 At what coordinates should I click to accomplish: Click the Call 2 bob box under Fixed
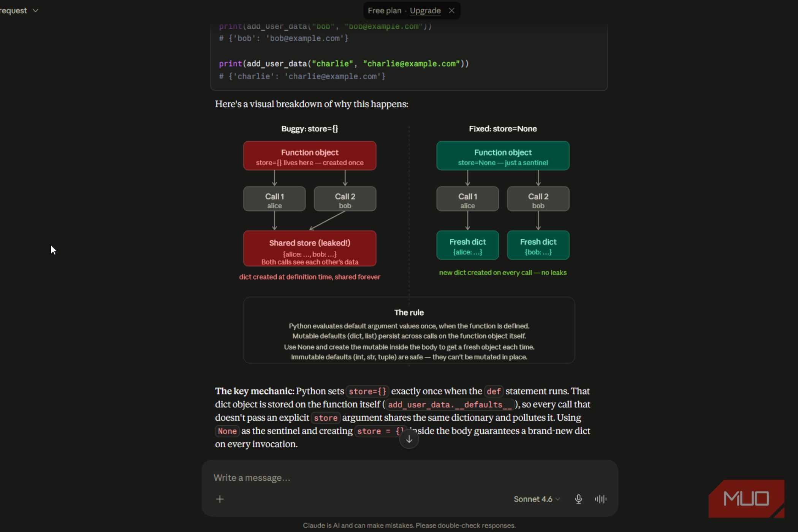click(x=538, y=199)
